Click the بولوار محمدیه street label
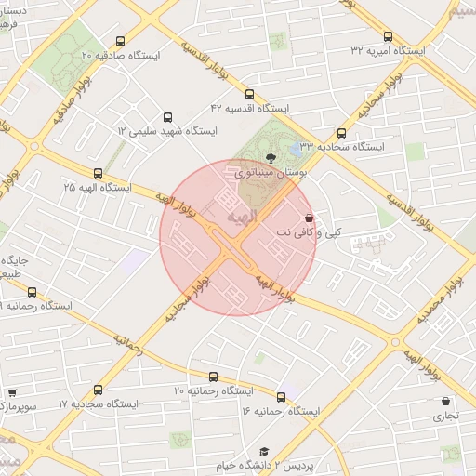The height and width of the screenshot is (476, 476). 440,300
